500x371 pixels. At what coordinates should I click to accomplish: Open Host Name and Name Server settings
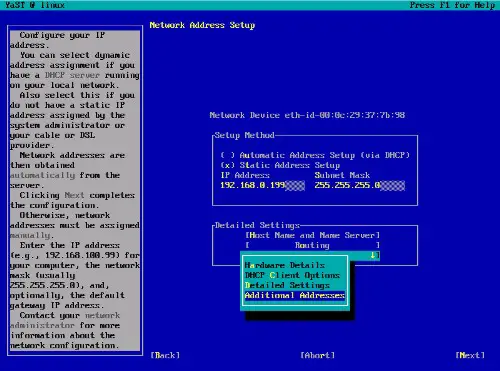tap(312, 235)
